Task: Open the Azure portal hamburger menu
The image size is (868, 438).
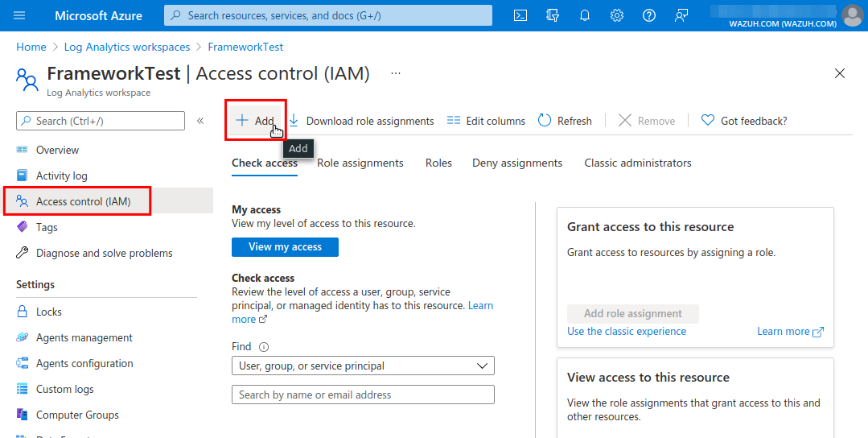Action: 19,15
